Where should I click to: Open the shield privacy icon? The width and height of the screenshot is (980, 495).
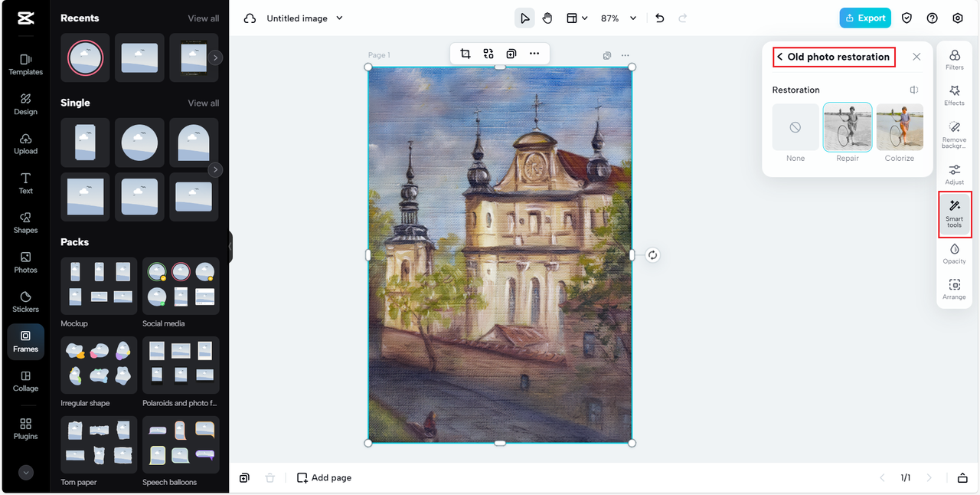point(906,18)
